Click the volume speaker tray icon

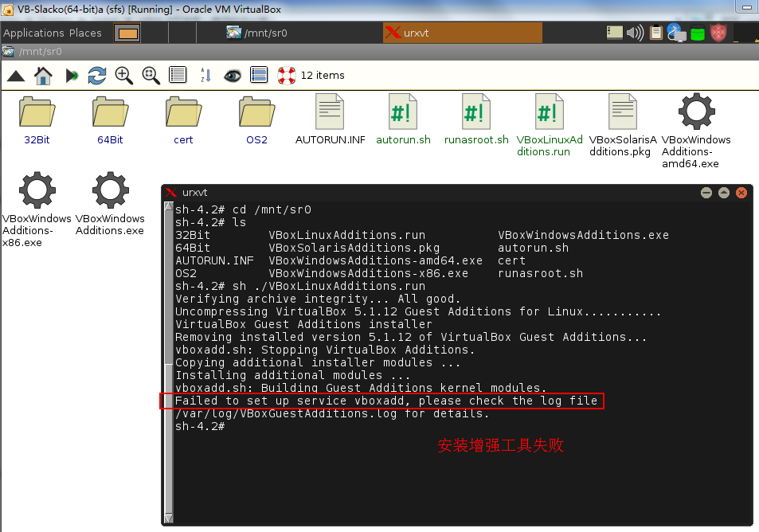click(x=635, y=33)
